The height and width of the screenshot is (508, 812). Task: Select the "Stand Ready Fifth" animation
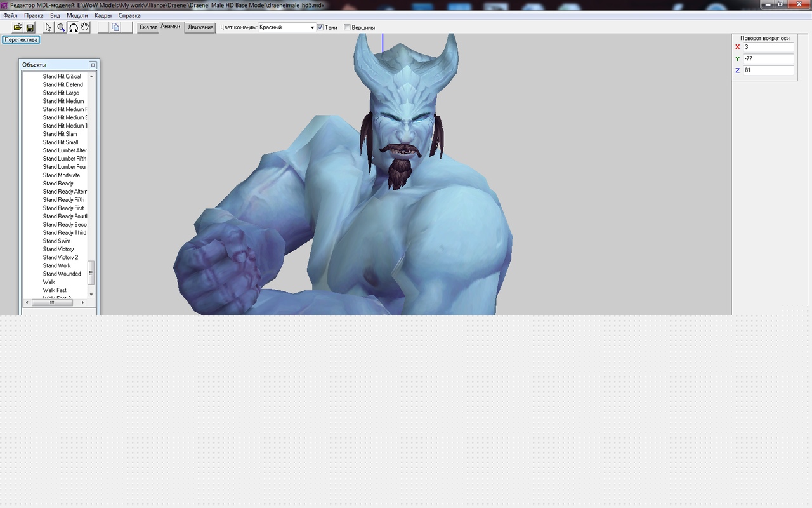pos(63,200)
